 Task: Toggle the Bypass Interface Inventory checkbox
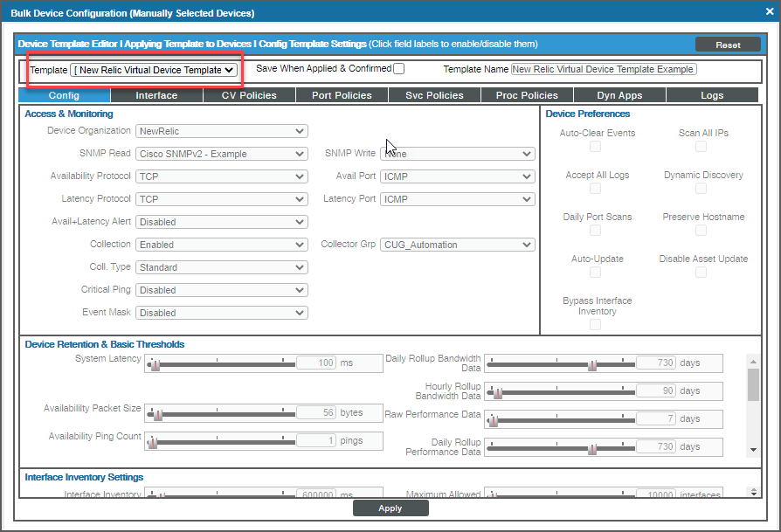click(x=595, y=325)
